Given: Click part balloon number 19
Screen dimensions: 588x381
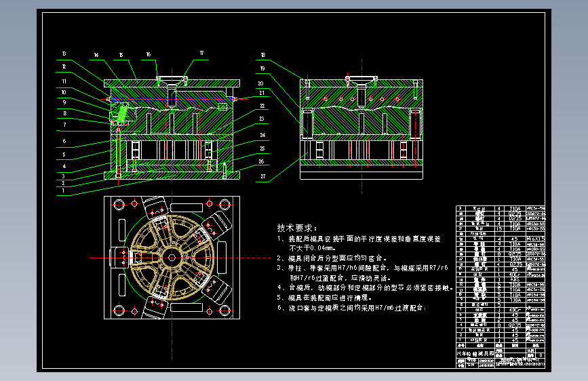Looking at the screenshot, I should [x=262, y=68].
